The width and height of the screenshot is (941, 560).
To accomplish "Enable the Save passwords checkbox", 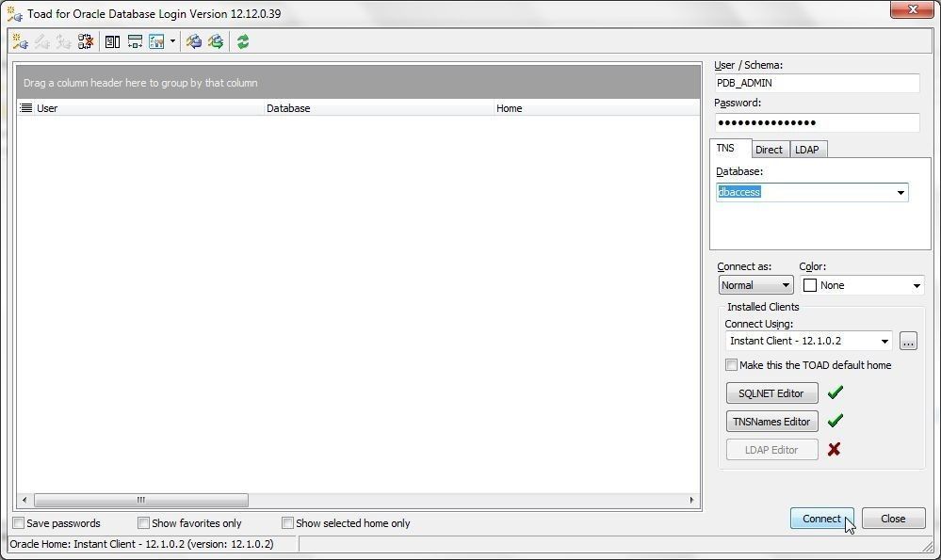I will (19, 523).
